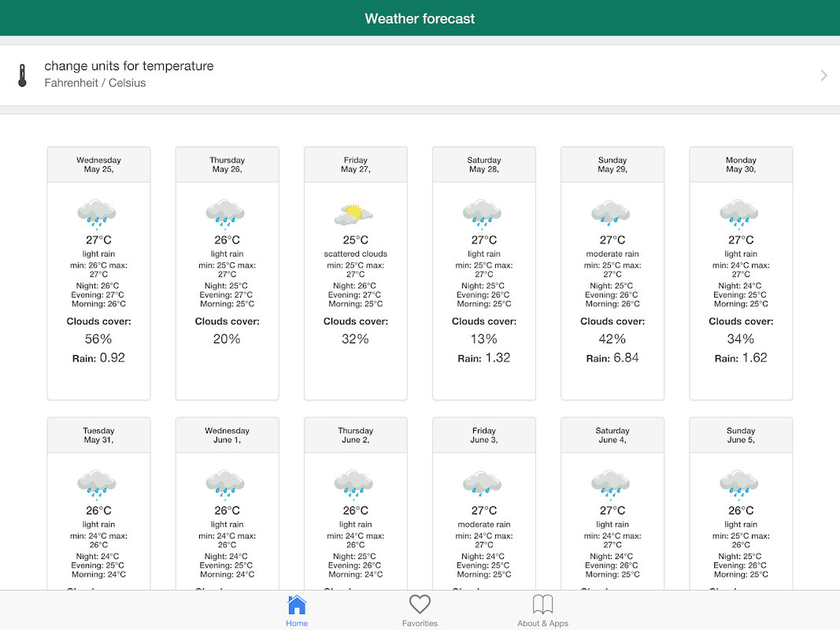This screenshot has width=840, height=630.
Task: Open the Fahrenheit / Celsius setting row
Action: [420, 76]
